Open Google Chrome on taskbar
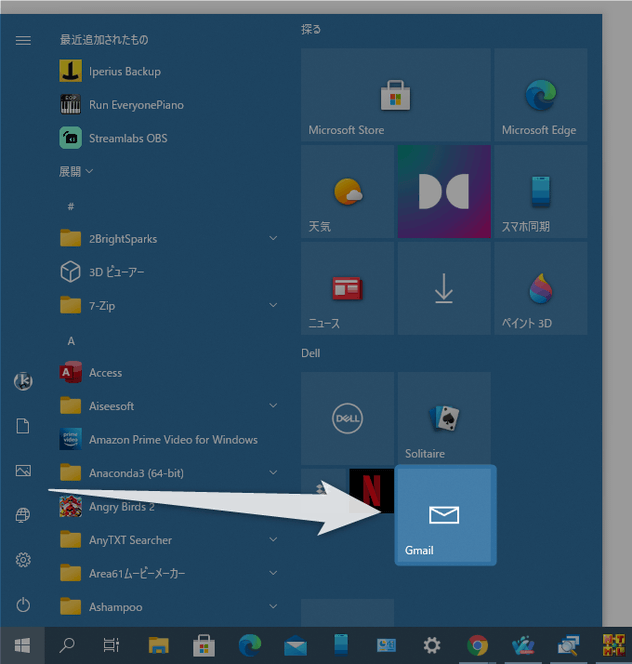 [477, 645]
